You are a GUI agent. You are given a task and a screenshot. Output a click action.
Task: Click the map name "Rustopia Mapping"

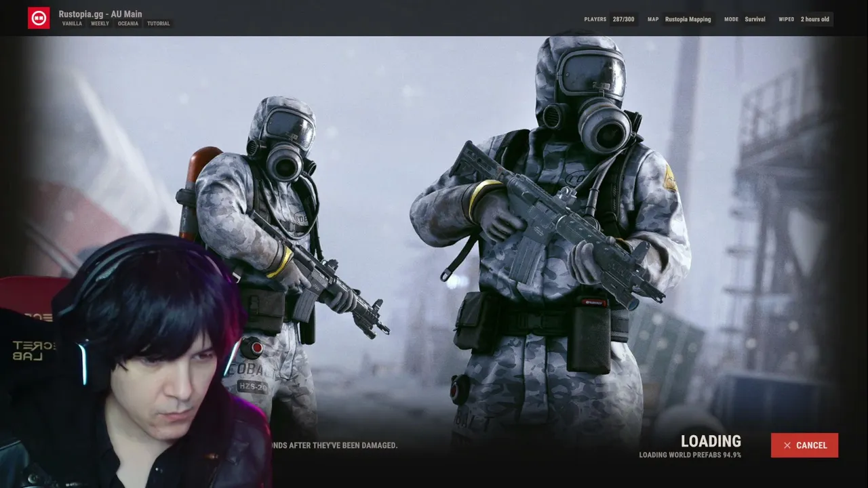point(688,19)
